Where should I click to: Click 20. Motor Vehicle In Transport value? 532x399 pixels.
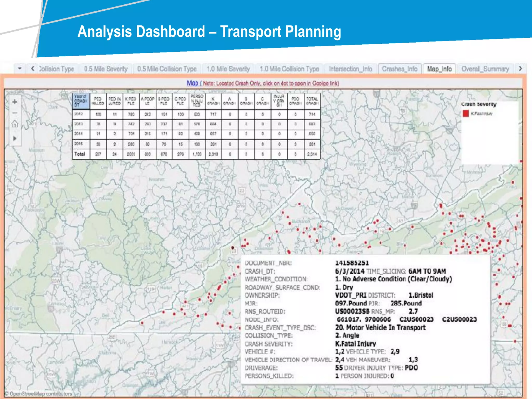click(x=380, y=327)
